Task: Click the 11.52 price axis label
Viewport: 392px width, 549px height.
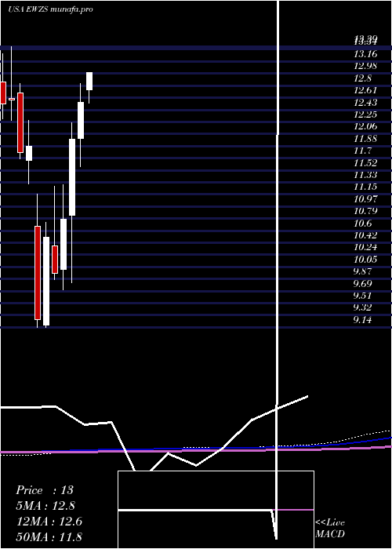Action: click(365, 163)
